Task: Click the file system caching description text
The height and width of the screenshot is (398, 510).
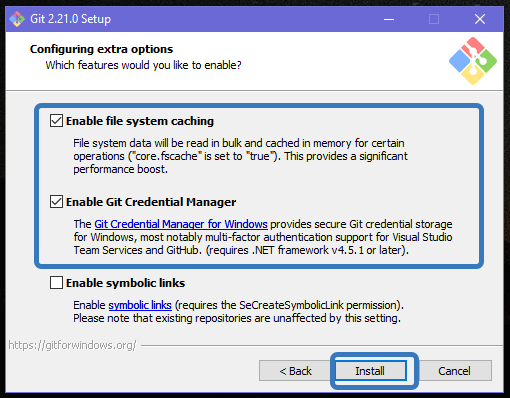Action: (240, 156)
